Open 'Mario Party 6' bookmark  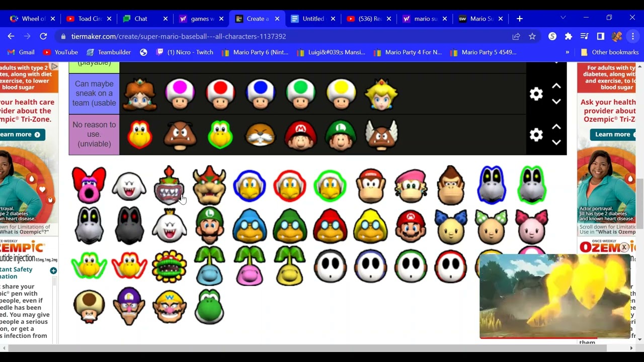[255, 52]
